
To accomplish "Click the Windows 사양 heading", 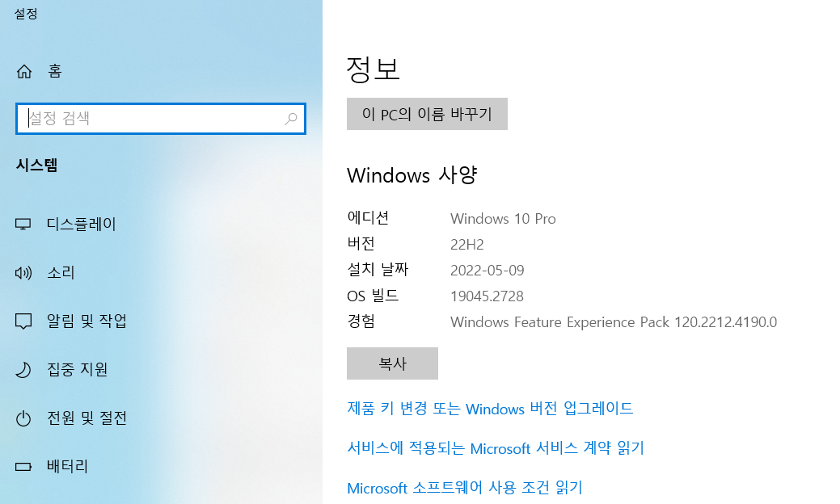I will [x=412, y=175].
